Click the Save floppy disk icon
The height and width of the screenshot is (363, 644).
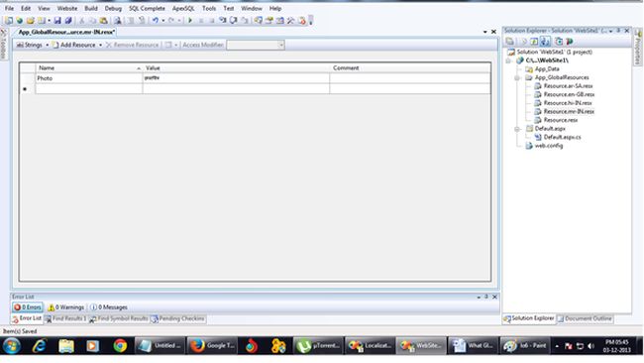(57, 20)
